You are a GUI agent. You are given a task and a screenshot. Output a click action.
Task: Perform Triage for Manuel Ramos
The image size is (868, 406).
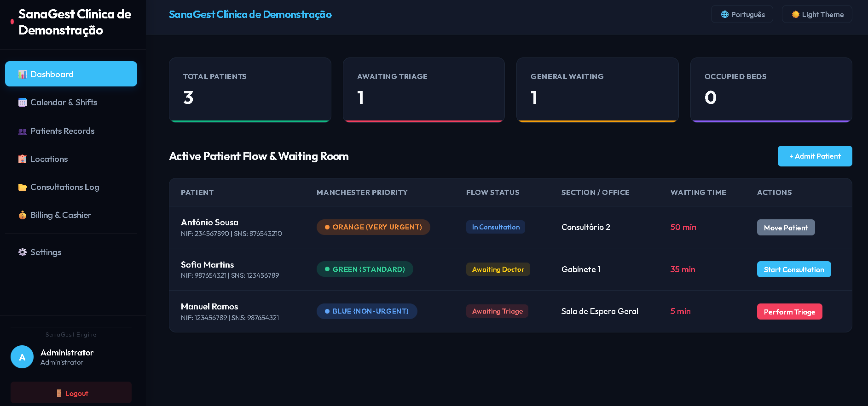click(789, 312)
